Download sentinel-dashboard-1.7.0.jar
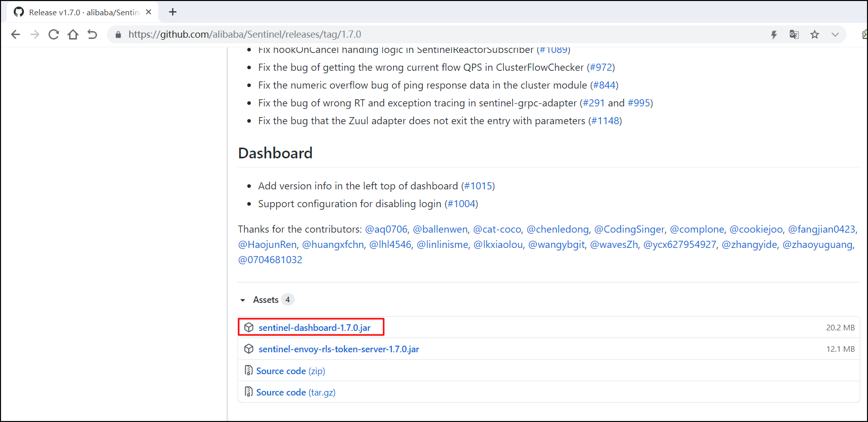 (x=314, y=327)
